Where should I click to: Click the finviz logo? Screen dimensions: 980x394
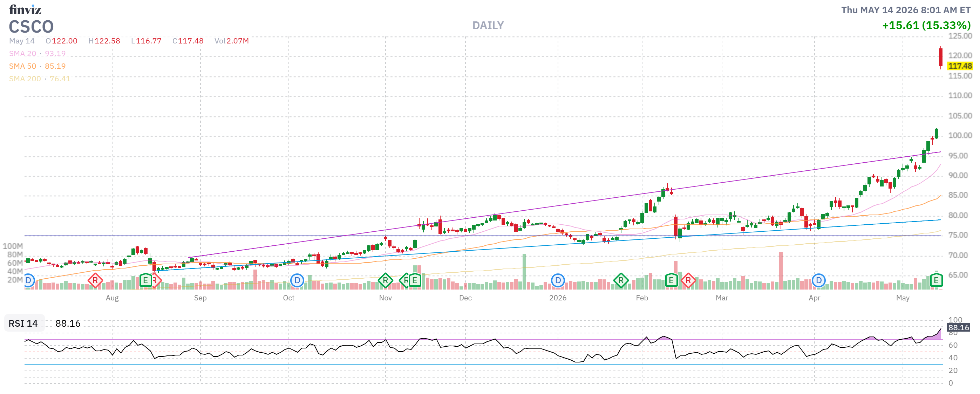click(x=25, y=9)
